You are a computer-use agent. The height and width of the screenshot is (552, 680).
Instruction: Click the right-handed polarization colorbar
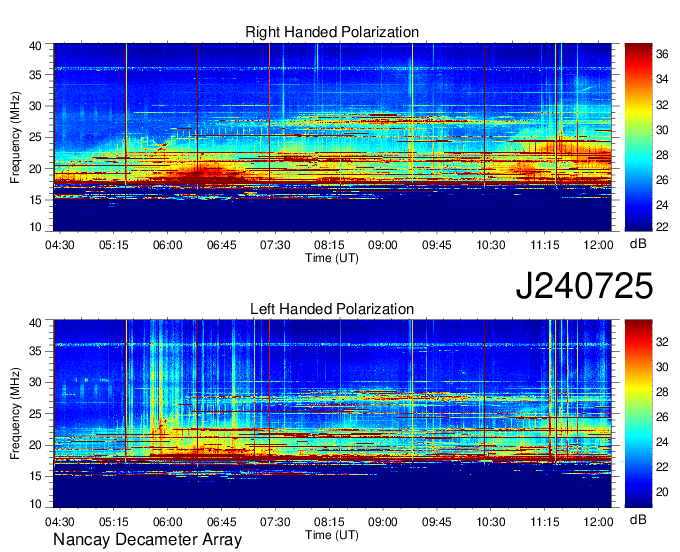coord(638,137)
